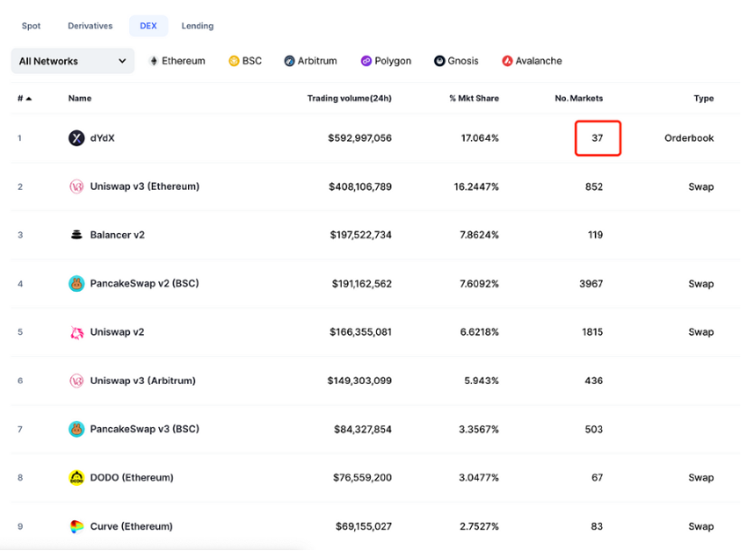Click the $149,303,099 trading volume
The image size is (743, 560).
point(359,380)
